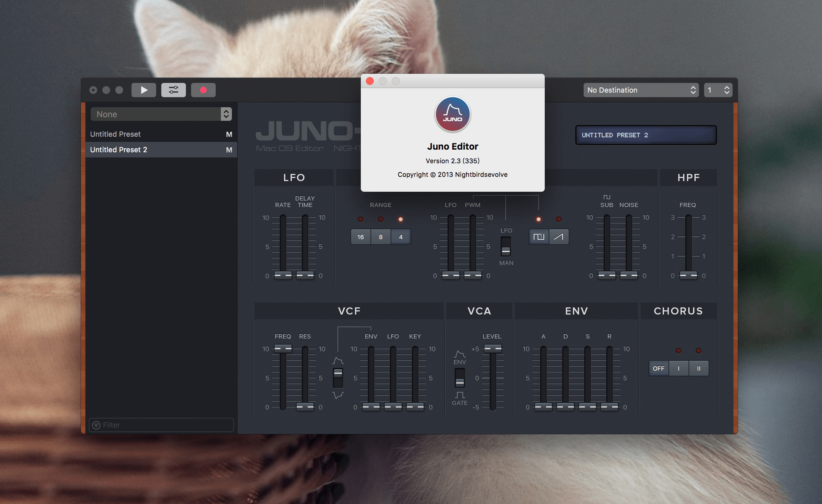
Task: Click the M badge on Untitled Preset
Action: click(x=229, y=134)
